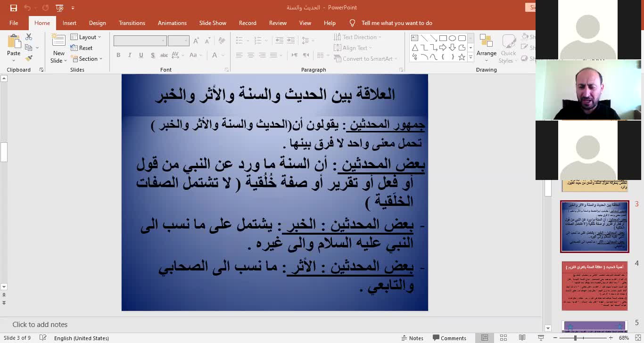
Task: Click the Save icon in quick access toolbar
Action: point(13,8)
